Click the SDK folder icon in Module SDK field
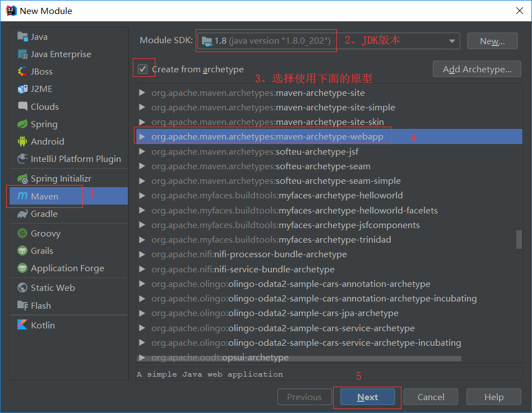The height and width of the screenshot is (413, 532). (x=207, y=41)
